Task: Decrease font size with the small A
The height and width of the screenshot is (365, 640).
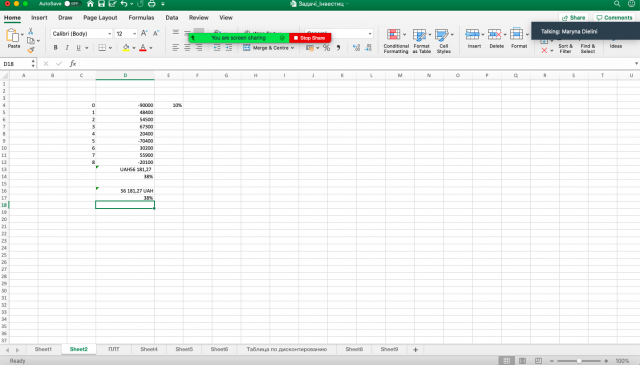Action: coord(156,33)
